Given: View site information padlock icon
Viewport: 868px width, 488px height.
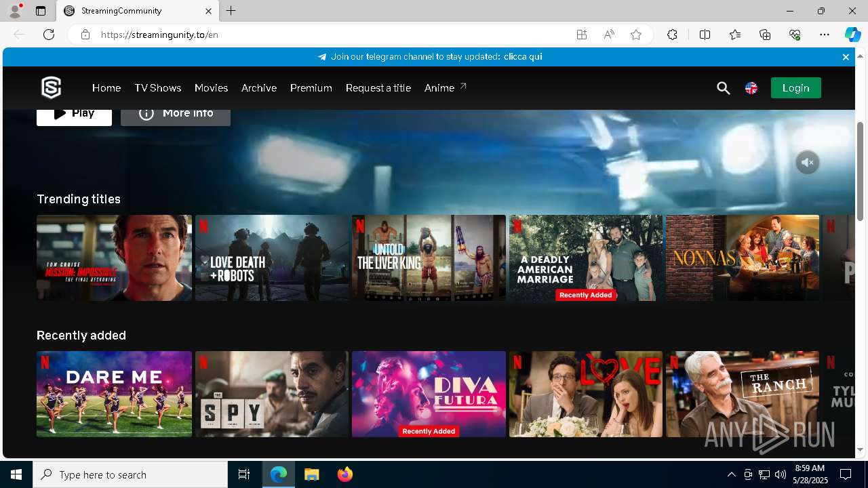Looking at the screenshot, I should click(85, 35).
